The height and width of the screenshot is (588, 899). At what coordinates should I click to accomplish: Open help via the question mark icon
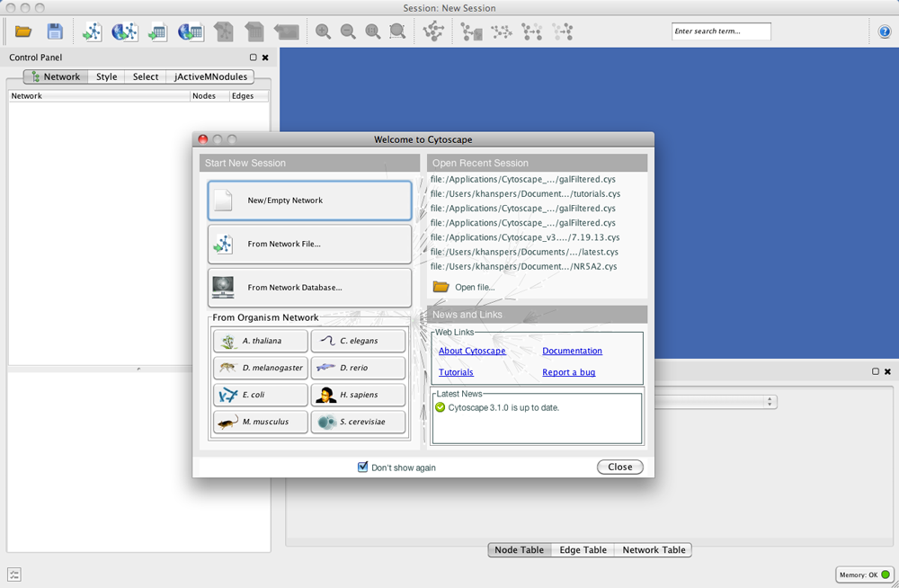click(x=885, y=31)
